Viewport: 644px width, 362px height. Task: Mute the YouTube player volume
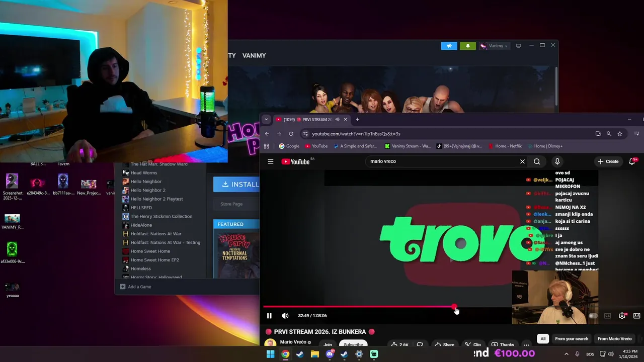coord(285,316)
